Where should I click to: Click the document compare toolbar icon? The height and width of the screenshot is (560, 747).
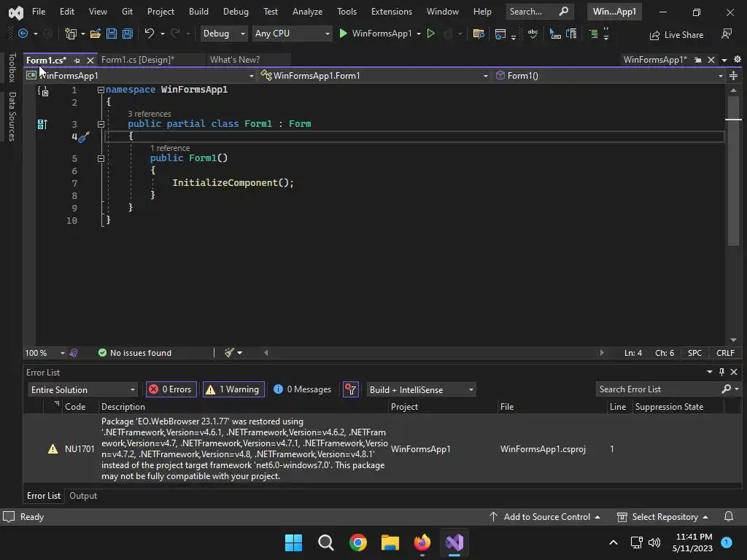tap(570, 34)
